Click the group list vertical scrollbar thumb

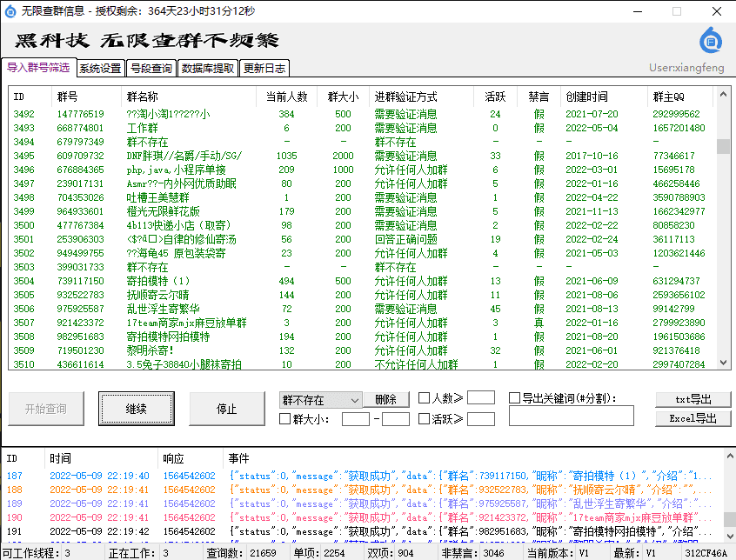click(x=723, y=146)
